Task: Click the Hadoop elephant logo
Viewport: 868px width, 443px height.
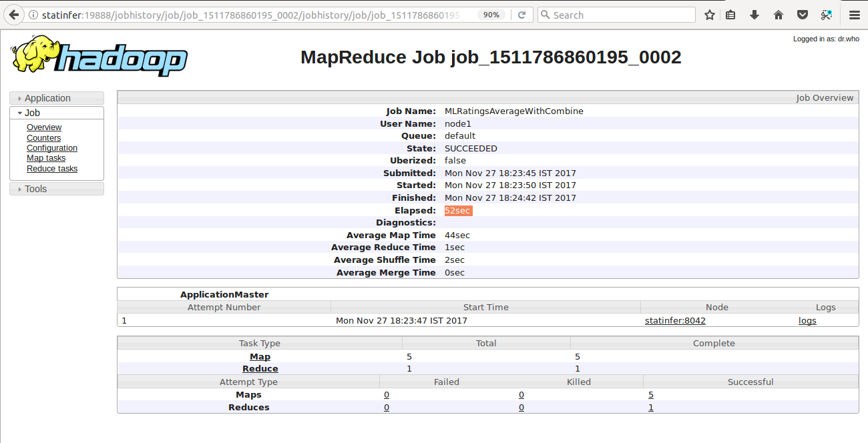Action: coord(99,56)
